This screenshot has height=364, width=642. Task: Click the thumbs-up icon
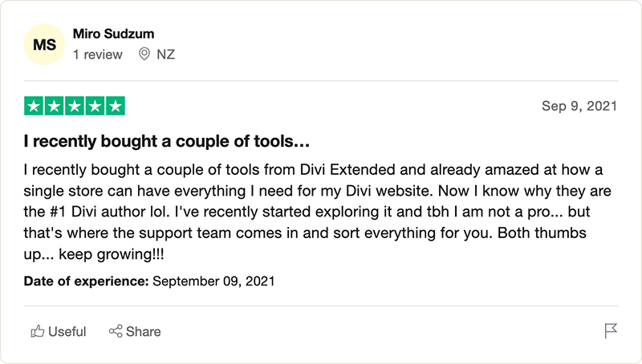point(37,331)
